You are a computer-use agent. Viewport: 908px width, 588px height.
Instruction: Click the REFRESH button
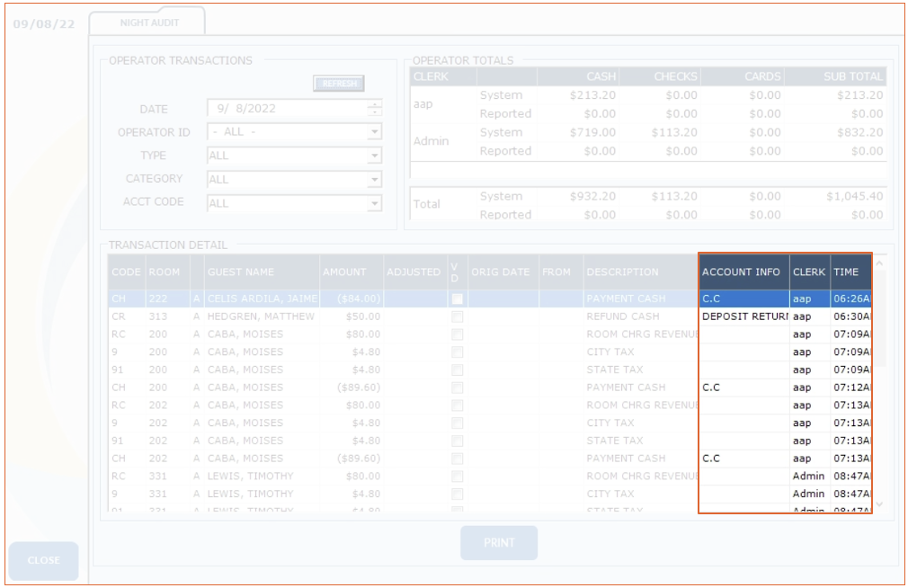[x=339, y=84]
